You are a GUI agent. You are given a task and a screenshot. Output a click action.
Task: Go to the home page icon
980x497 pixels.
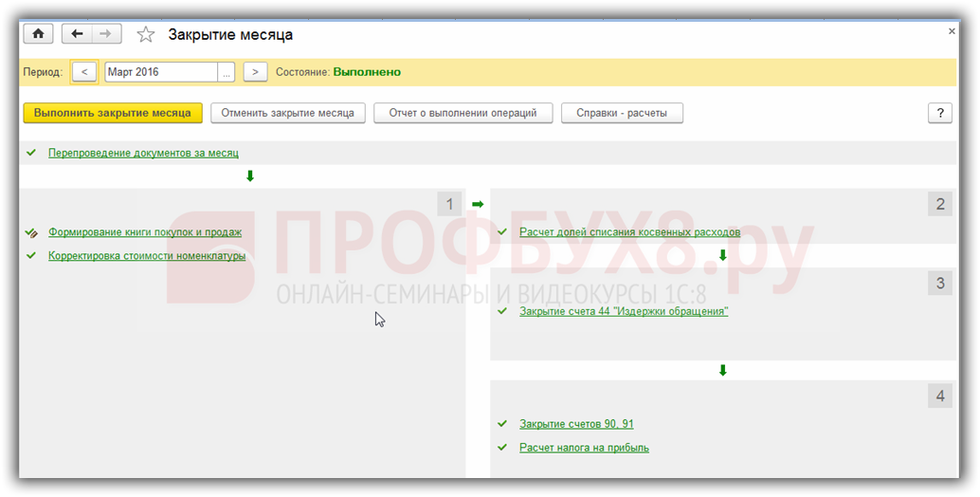coord(38,34)
